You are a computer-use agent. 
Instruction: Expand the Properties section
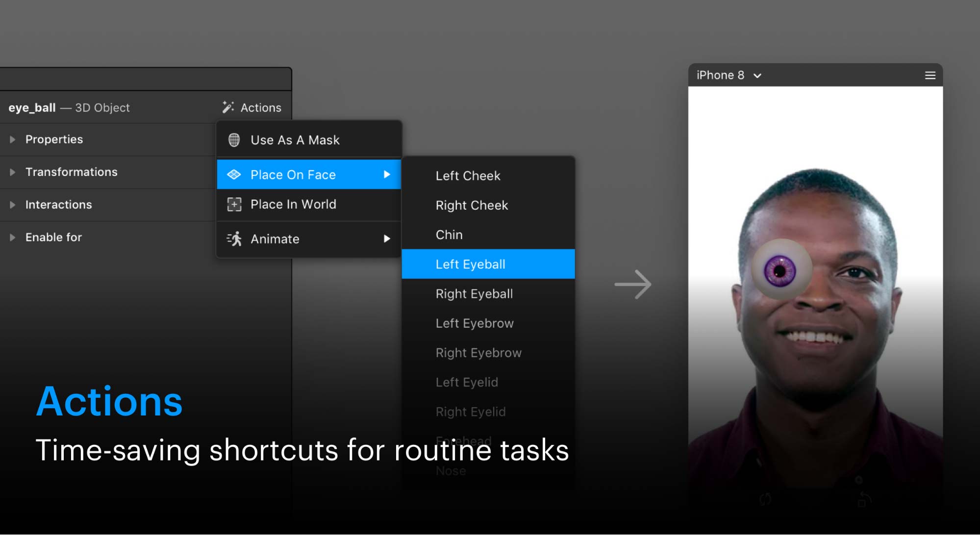tap(13, 140)
